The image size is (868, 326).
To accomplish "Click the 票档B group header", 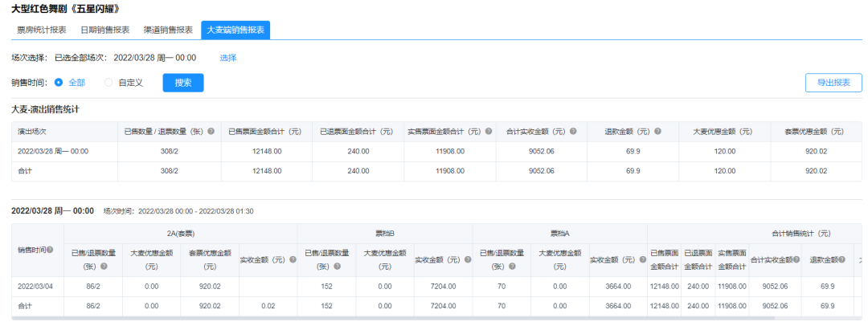I will pos(385,233).
